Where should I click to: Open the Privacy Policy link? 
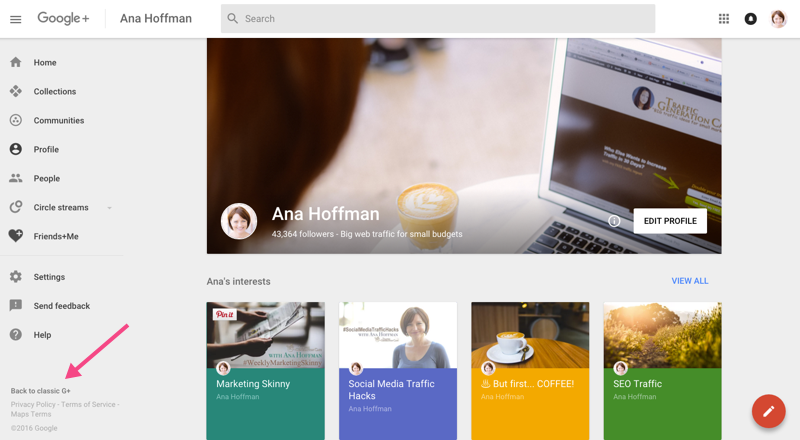click(x=33, y=404)
